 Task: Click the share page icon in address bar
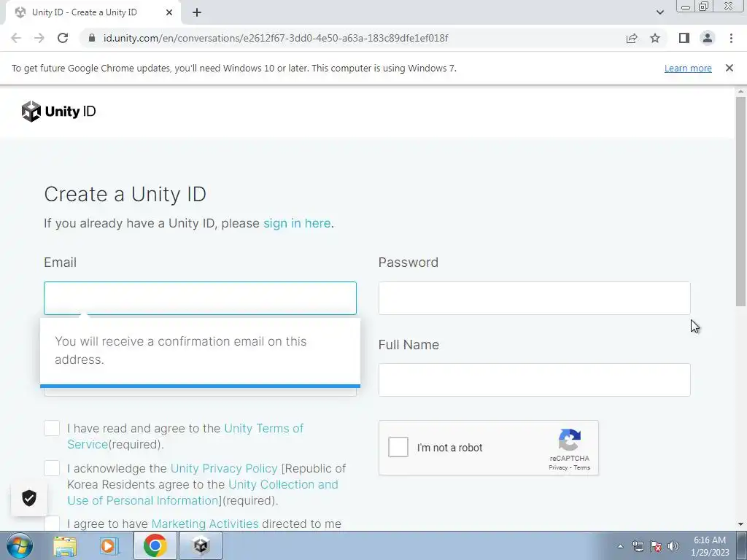click(x=632, y=38)
